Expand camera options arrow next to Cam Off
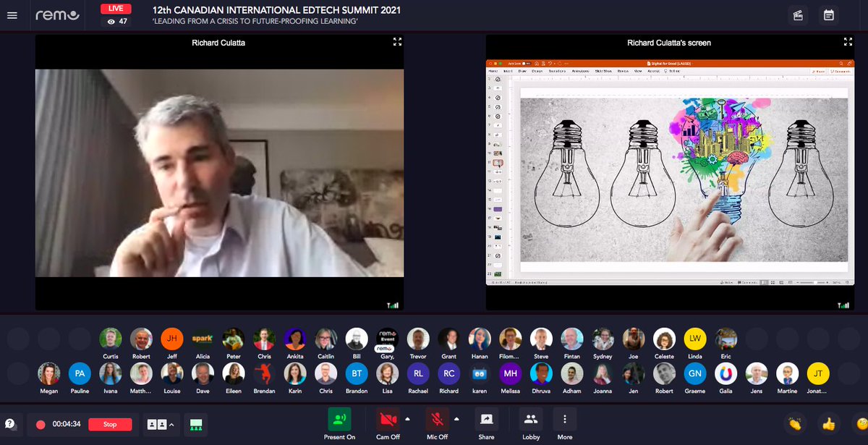 point(407,418)
